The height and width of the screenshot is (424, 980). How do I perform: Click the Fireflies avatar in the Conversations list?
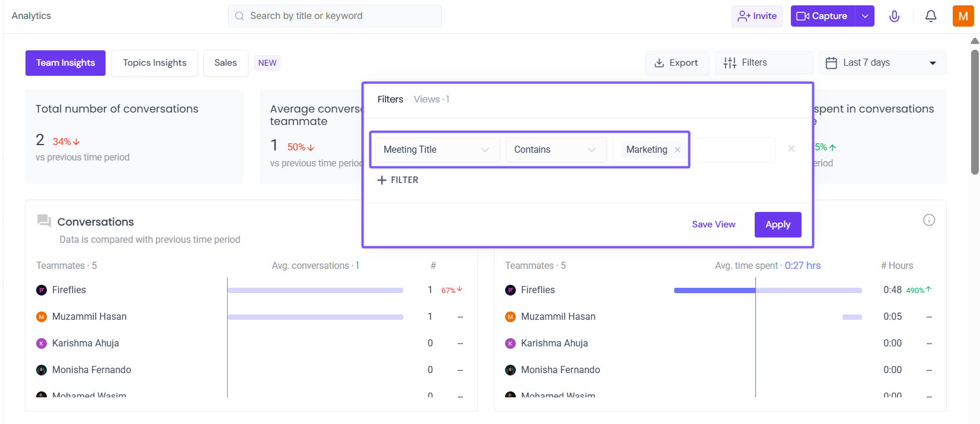[42, 290]
